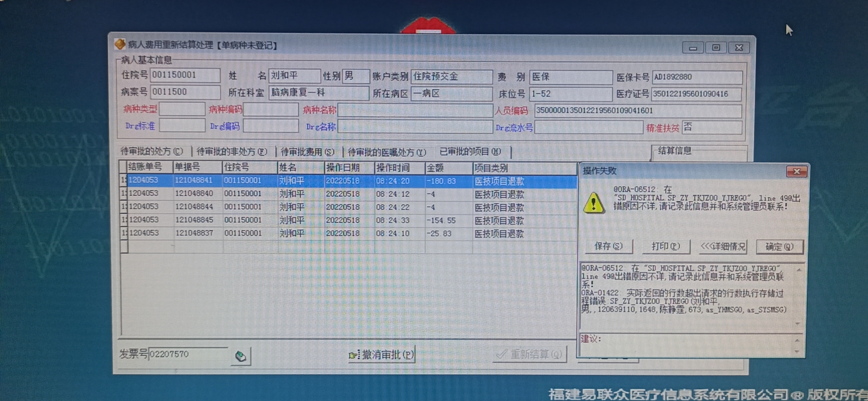Open the 待审批费用 tab
Screen dimensions: 868x401
coord(307,152)
